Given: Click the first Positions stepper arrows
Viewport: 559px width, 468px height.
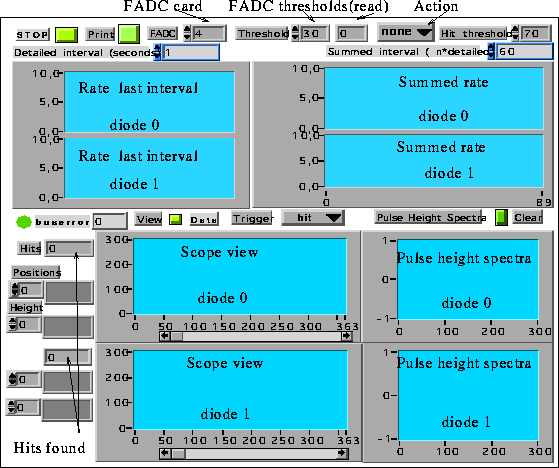Looking at the screenshot, I should [15, 290].
